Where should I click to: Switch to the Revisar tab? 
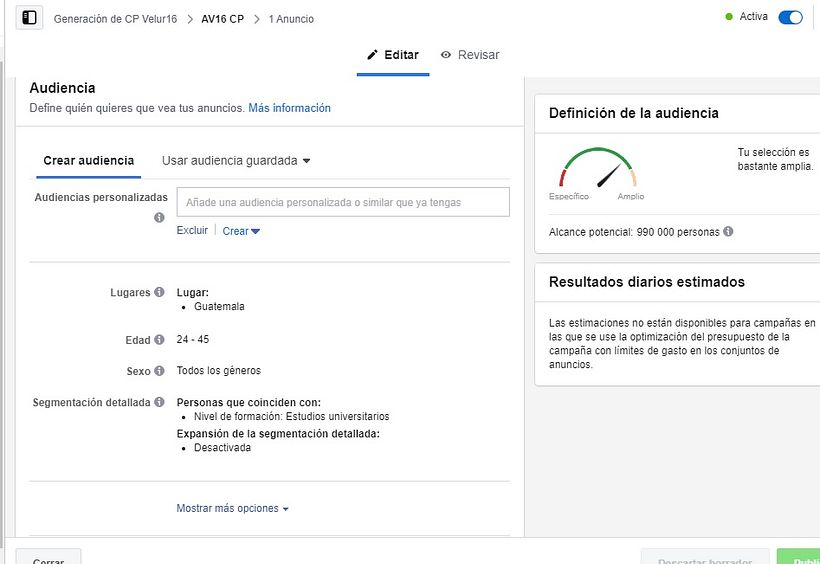click(470, 55)
